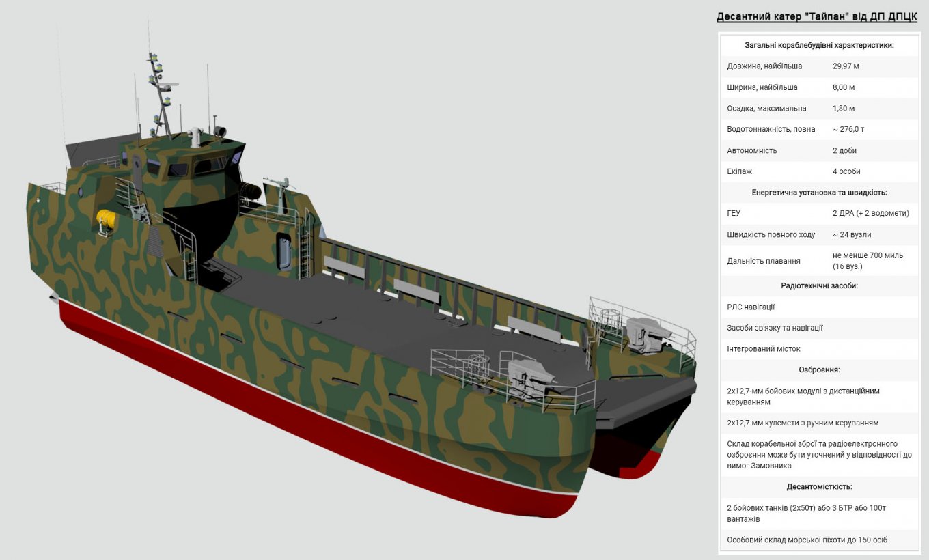Click the Озброєння section header
929x560 pixels.
point(819,370)
